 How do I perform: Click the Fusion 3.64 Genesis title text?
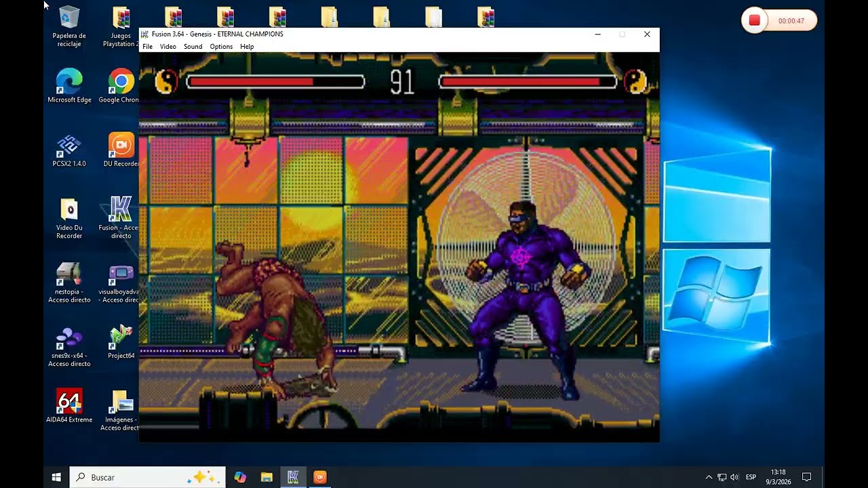pos(218,34)
